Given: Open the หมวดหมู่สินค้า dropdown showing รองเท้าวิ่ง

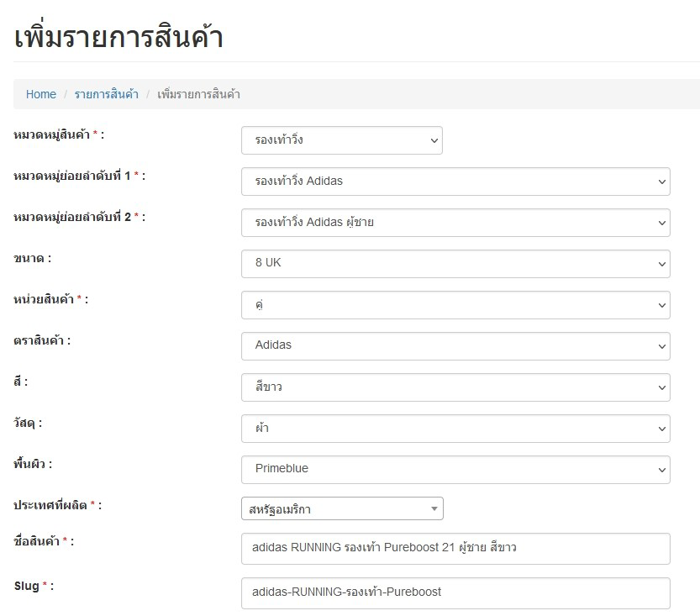Looking at the screenshot, I should coord(341,140).
